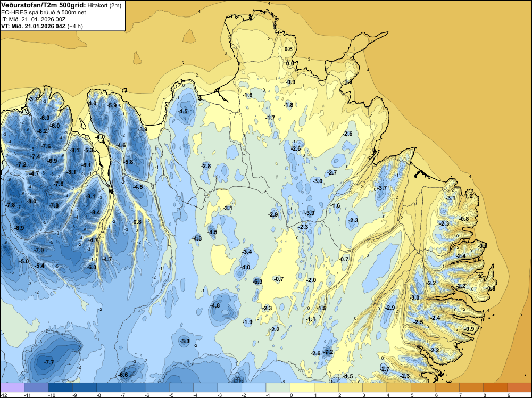Image resolution: width=532 pixels, height=398 pixels.
Task: Click the -1.1 temperature value
Action: 311,319
